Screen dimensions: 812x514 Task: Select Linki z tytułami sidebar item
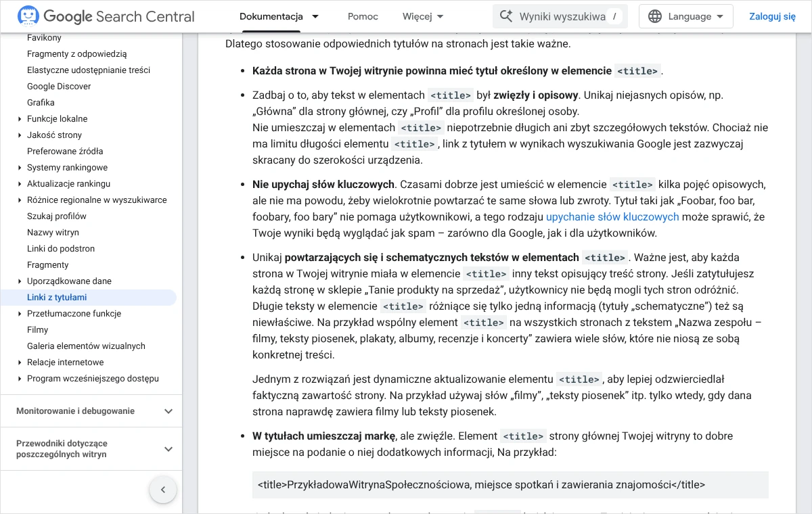tap(88, 298)
